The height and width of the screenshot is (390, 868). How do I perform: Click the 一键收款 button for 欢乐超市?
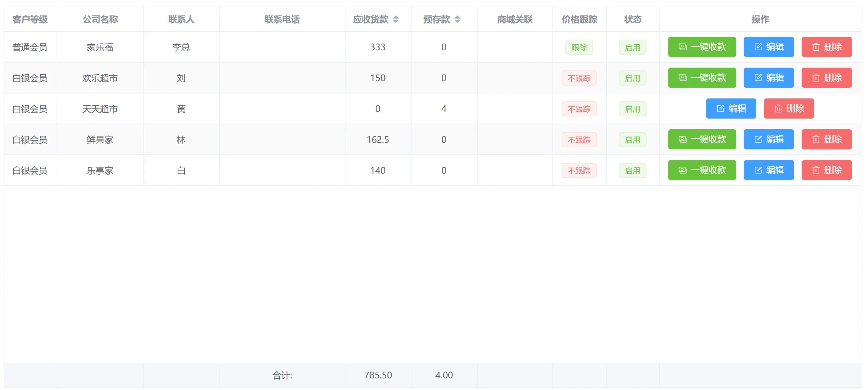coord(702,78)
